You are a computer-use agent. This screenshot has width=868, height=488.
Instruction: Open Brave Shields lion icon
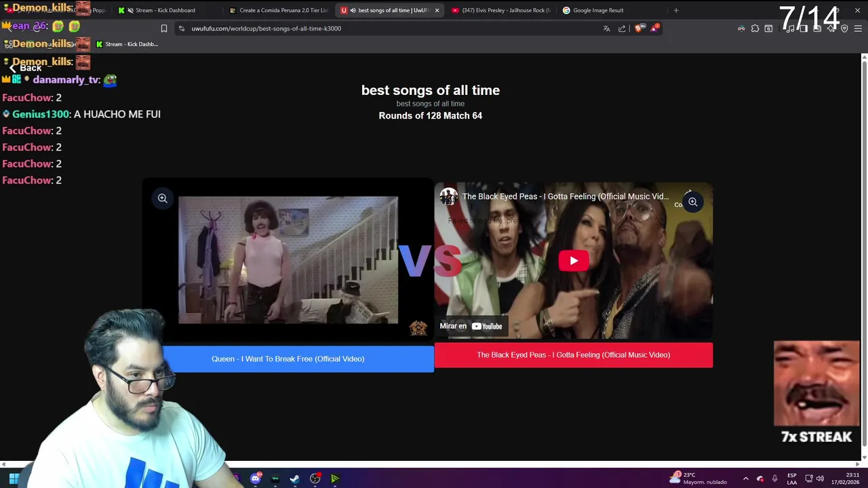639,28
